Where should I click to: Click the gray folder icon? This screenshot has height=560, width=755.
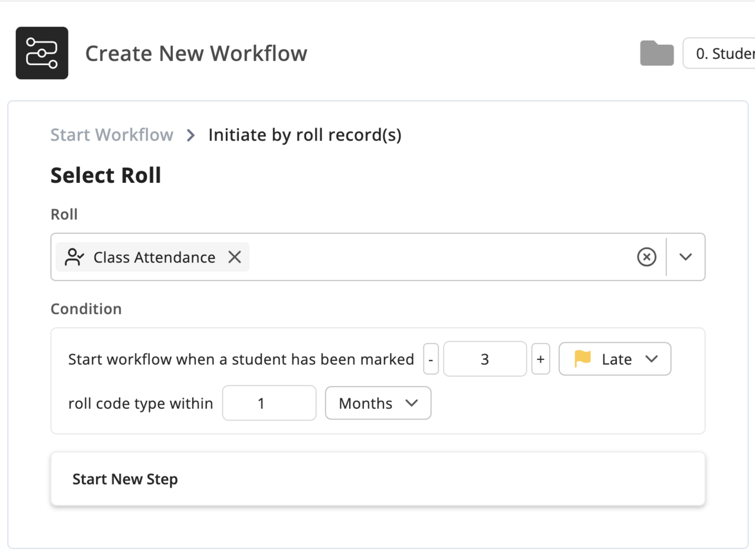click(x=656, y=54)
